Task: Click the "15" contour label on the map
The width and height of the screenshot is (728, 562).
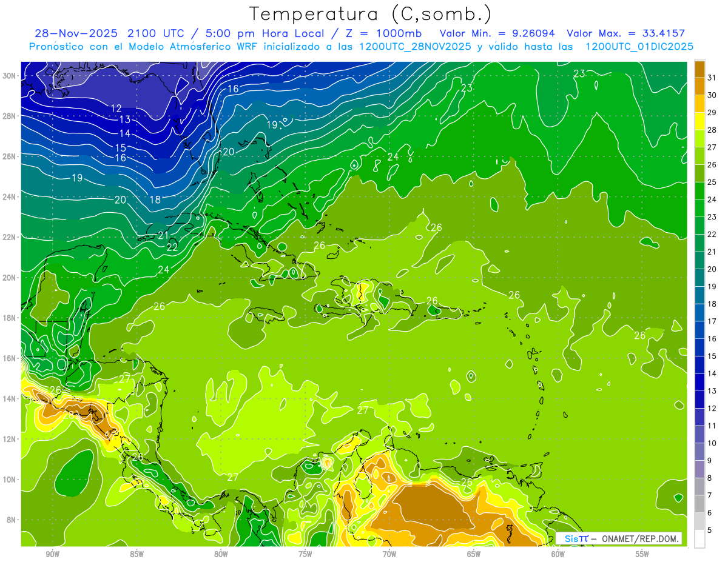Action: 120,148
